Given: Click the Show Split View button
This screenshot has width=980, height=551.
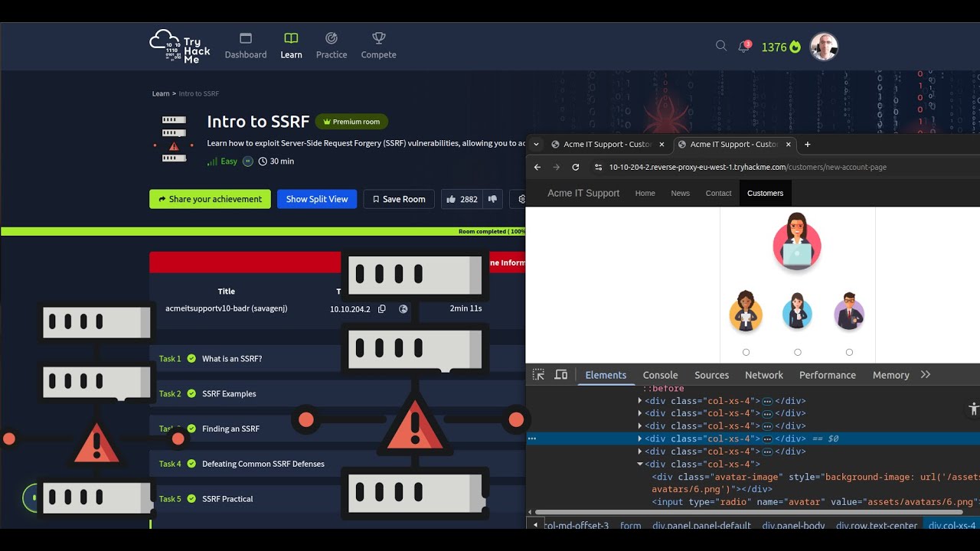Looking at the screenshot, I should pyautogui.click(x=317, y=199).
